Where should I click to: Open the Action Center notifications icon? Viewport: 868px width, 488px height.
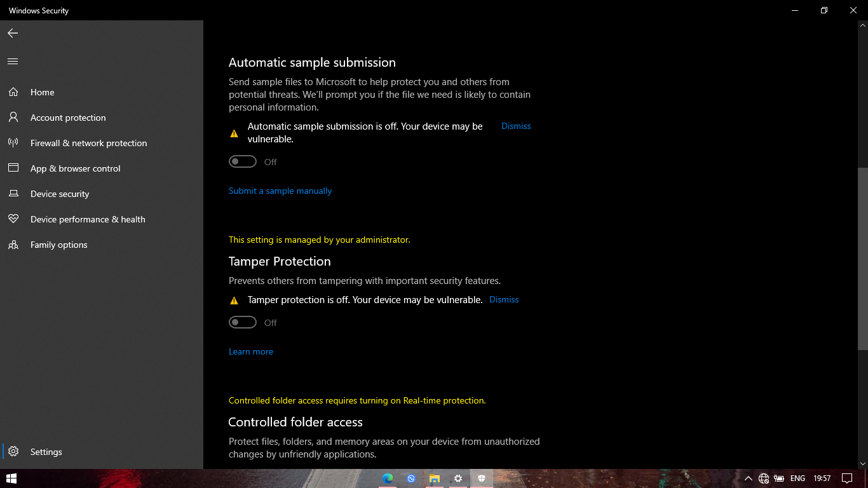point(847,478)
